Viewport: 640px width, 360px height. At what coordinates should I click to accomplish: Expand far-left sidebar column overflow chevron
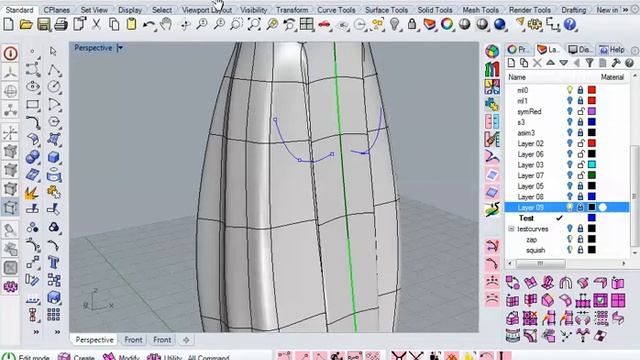(36, 332)
